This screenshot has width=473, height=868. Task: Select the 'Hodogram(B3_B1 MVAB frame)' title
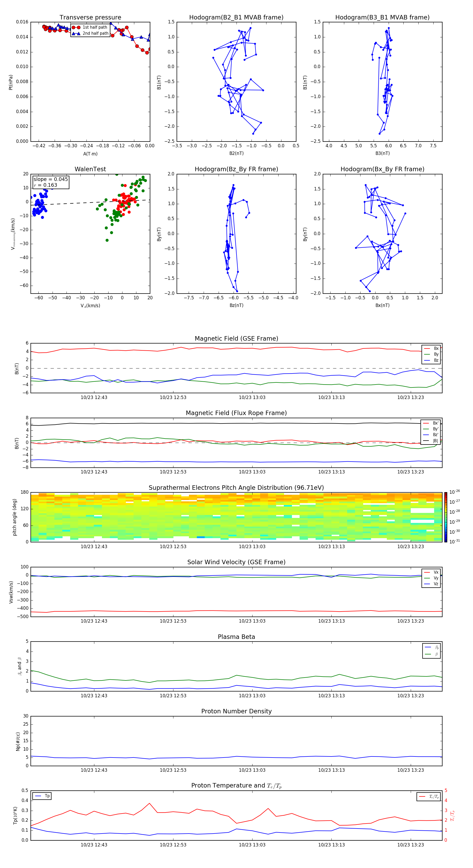click(382, 18)
